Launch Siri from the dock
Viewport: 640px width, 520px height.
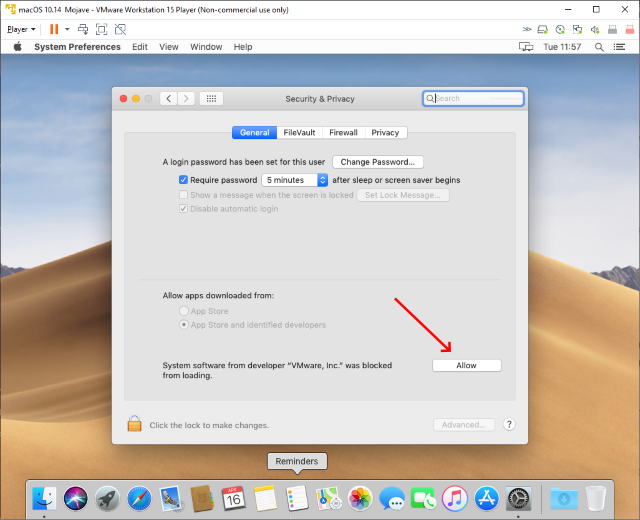[76, 497]
